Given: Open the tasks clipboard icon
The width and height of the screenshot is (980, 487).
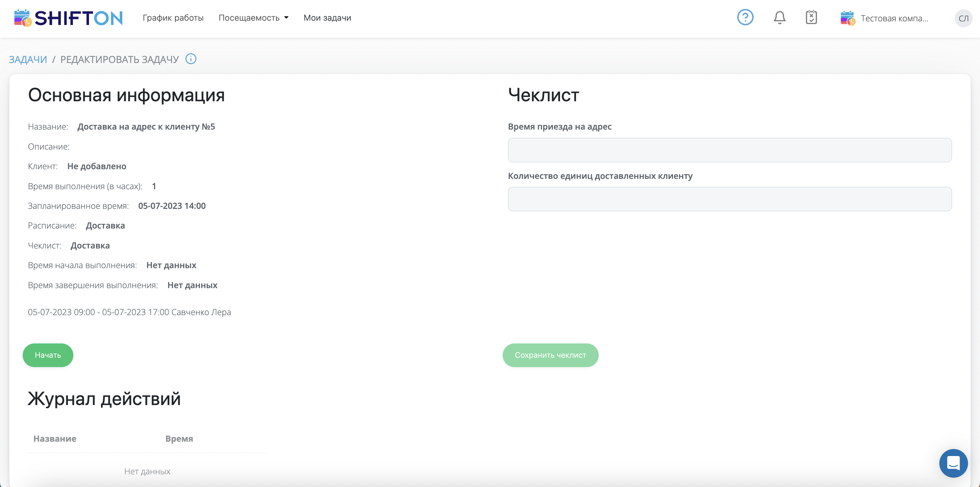Looking at the screenshot, I should tap(811, 17).
